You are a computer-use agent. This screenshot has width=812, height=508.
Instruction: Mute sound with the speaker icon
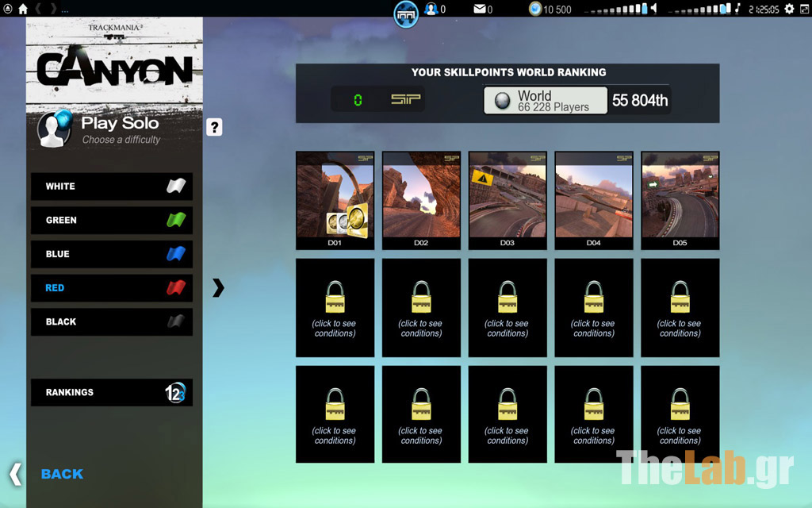click(x=654, y=8)
